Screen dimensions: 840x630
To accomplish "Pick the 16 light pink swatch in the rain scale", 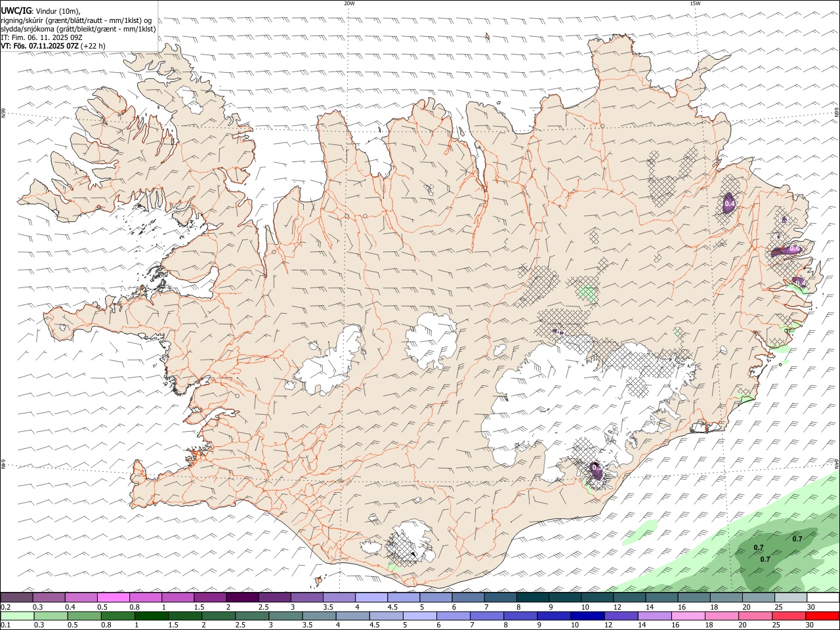I will click(x=689, y=616).
